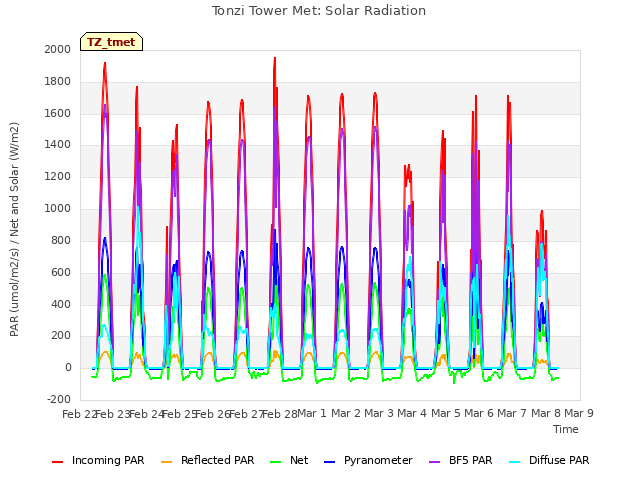
Task: Click the 2000 y-axis tick label
Action: (x=58, y=49)
